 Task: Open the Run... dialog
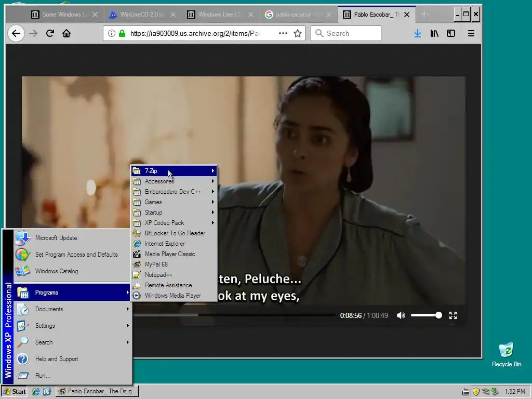(72, 376)
